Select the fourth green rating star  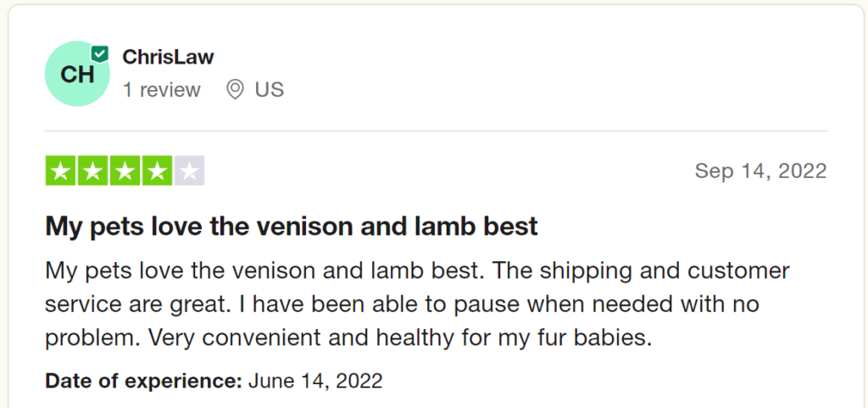[x=157, y=170]
